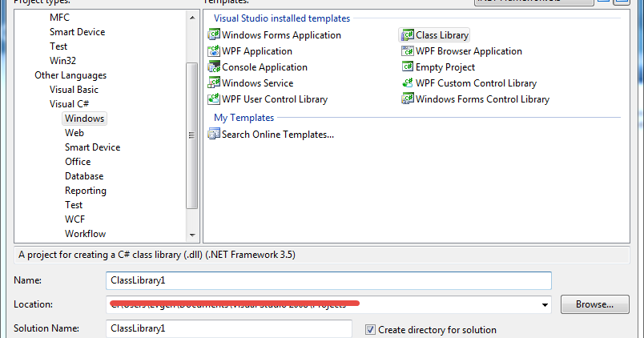Viewport: 644px width, 338px height.
Task: Select the Windows Service template icon
Action: pos(214,83)
